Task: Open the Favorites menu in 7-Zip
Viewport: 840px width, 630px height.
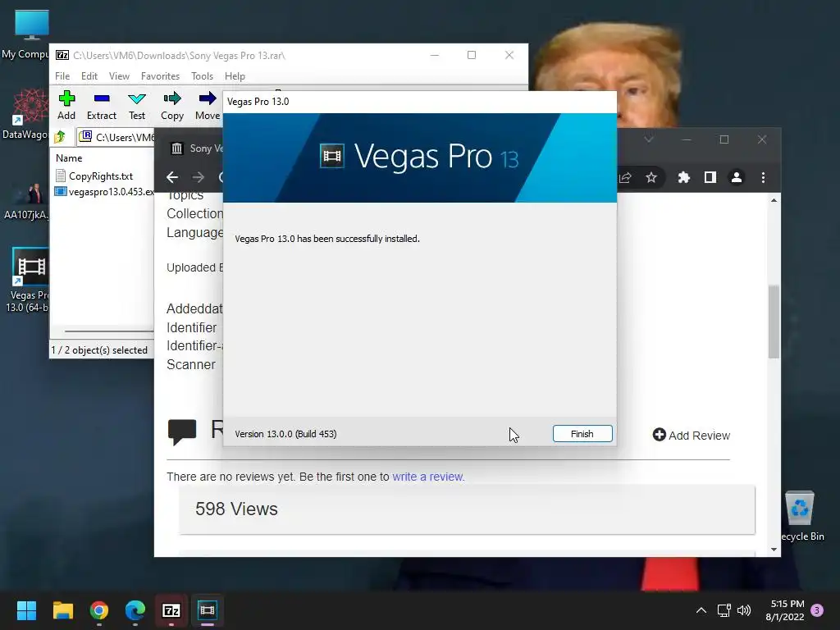Action: [160, 76]
